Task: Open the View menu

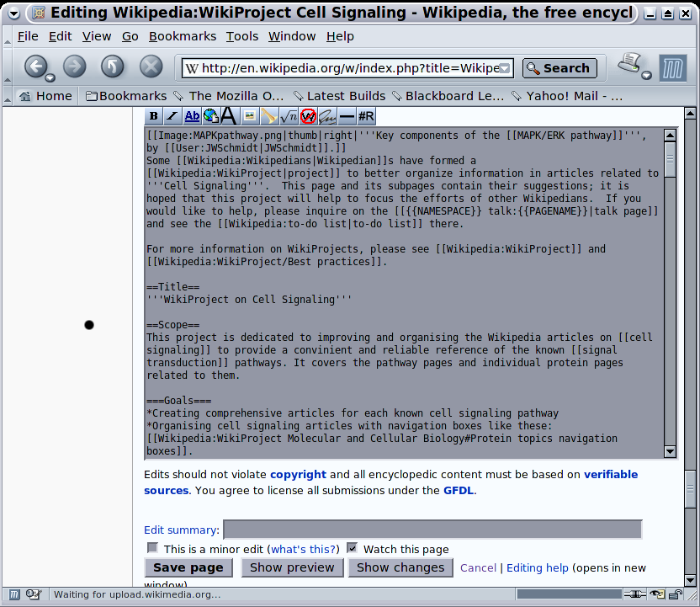Action: pos(97,36)
